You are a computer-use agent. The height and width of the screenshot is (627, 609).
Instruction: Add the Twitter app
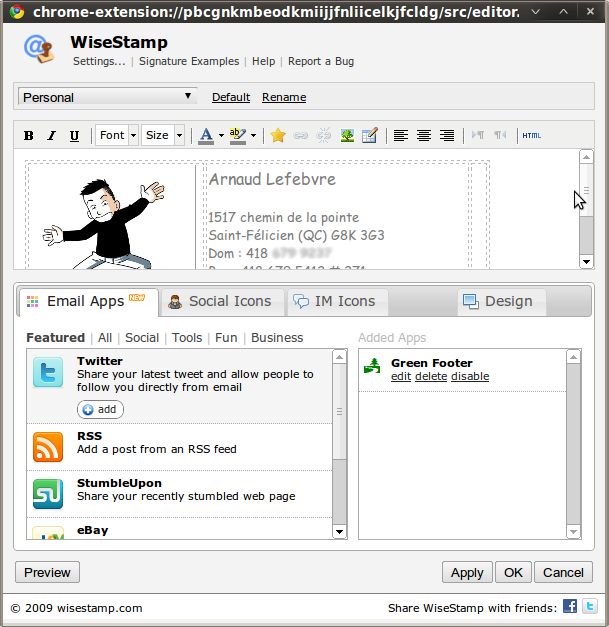100,409
